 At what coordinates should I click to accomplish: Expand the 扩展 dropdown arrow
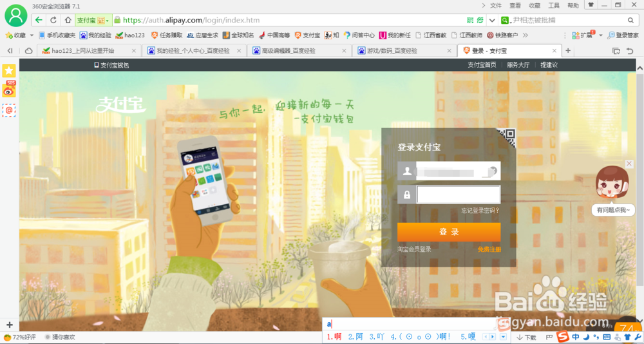click(600, 35)
